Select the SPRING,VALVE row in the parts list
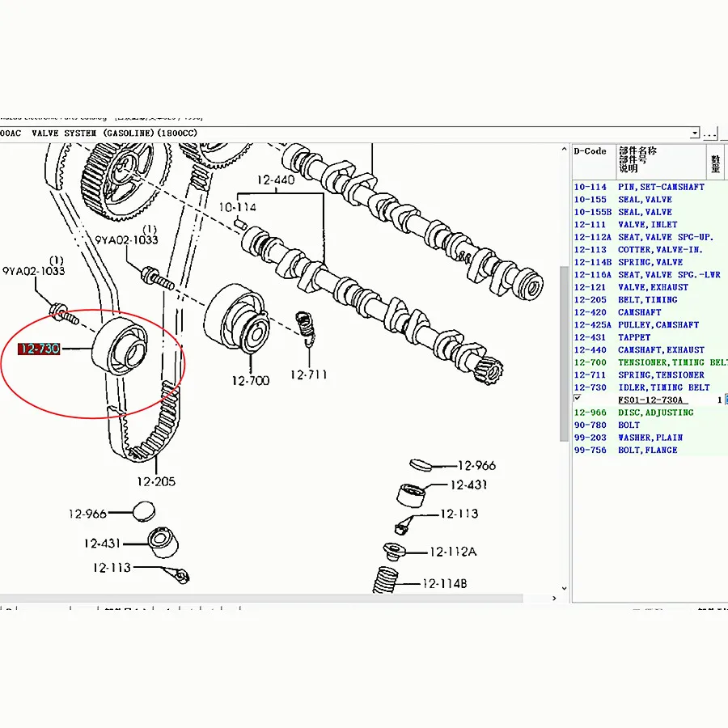This screenshot has width=728, height=728. pyautogui.click(x=650, y=262)
